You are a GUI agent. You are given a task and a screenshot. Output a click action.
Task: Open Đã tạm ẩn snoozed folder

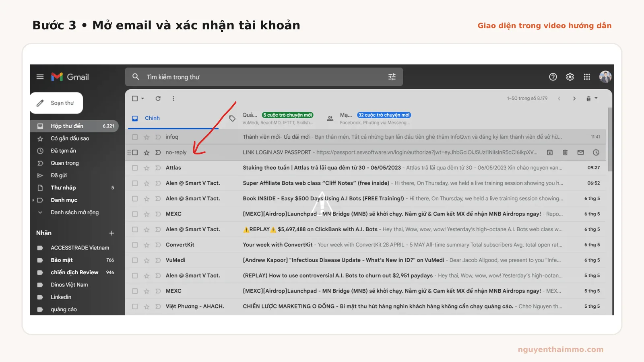click(x=75, y=151)
